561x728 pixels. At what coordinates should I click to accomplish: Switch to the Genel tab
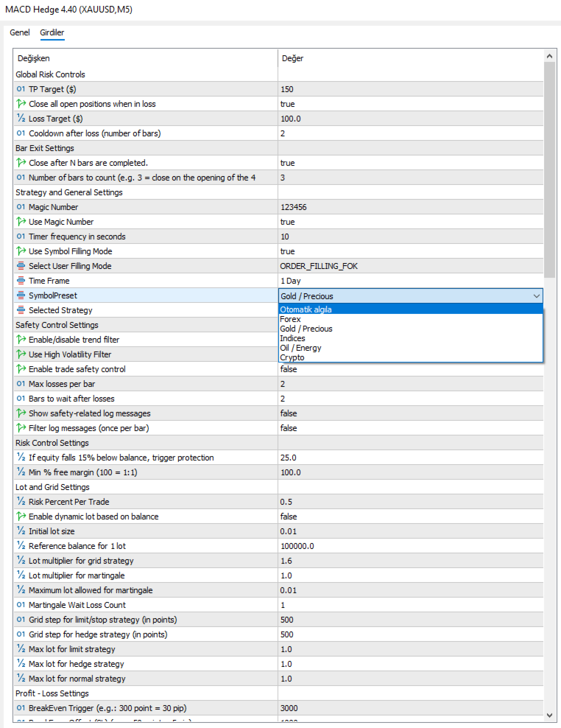tap(20, 32)
